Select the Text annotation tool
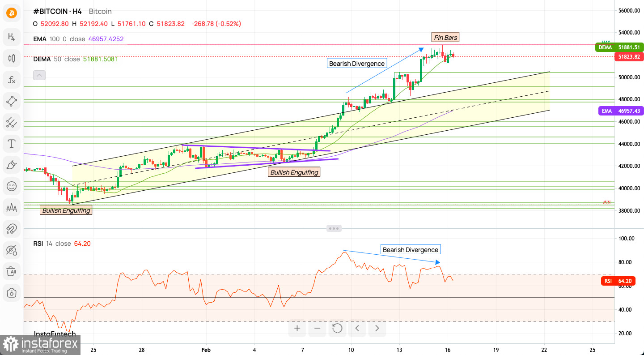644x355 pixels. pyautogui.click(x=12, y=144)
